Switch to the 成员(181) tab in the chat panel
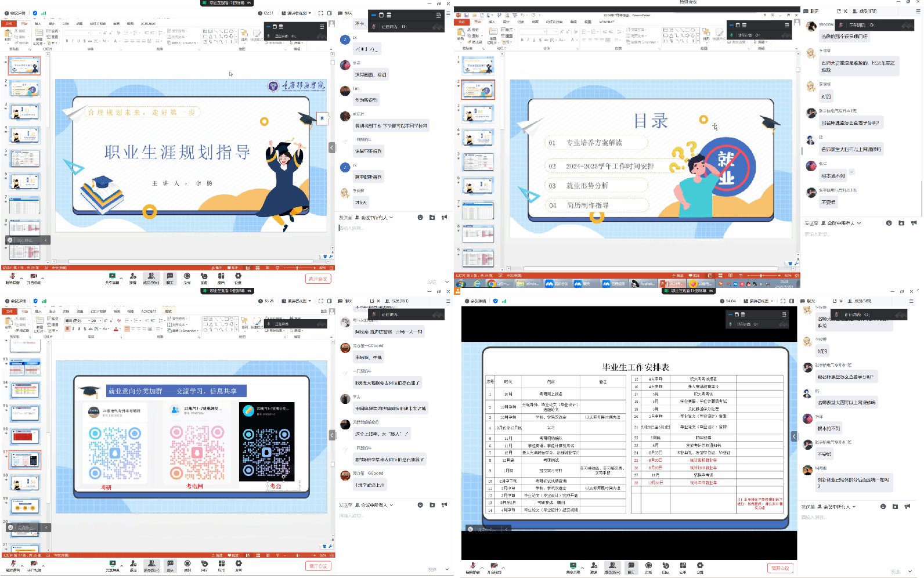The image size is (924, 578). tap(400, 301)
